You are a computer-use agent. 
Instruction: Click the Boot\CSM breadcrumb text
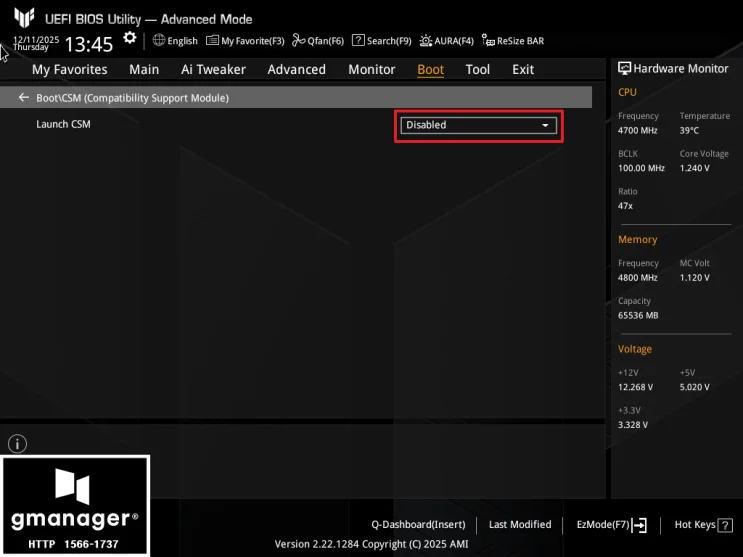pyautogui.click(x=132, y=98)
